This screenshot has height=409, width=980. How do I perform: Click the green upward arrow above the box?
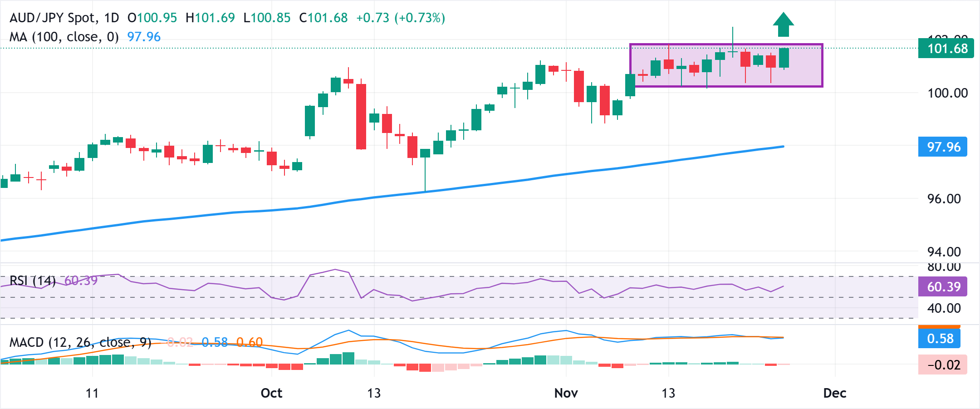click(x=783, y=25)
